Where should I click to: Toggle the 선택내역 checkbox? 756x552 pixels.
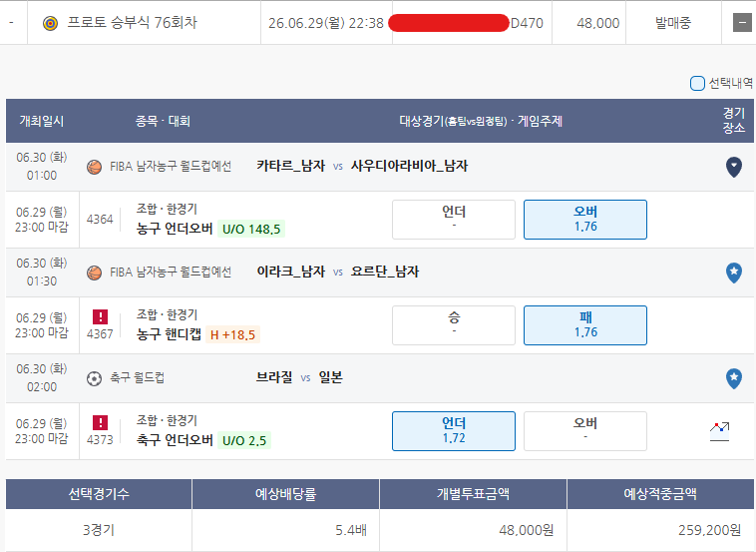697,84
